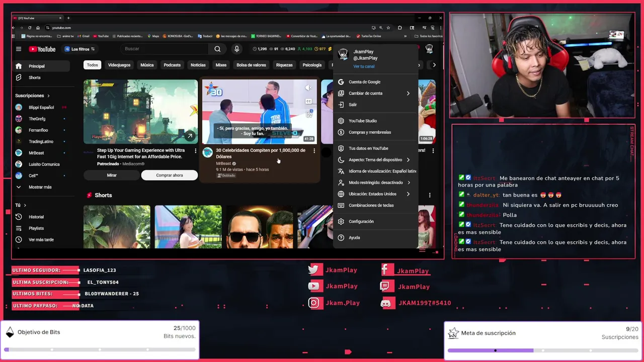
Task: Click the Meta de suscripción progress bar
Action: click(543, 350)
